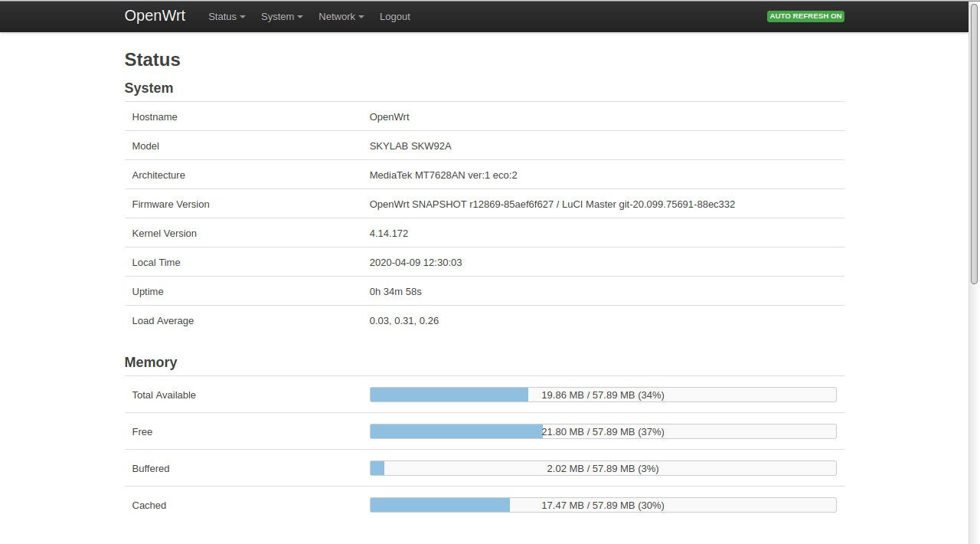Image resolution: width=980 pixels, height=544 pixels.
Task: Open the Network dropdown menu
Action: point(341,17)
